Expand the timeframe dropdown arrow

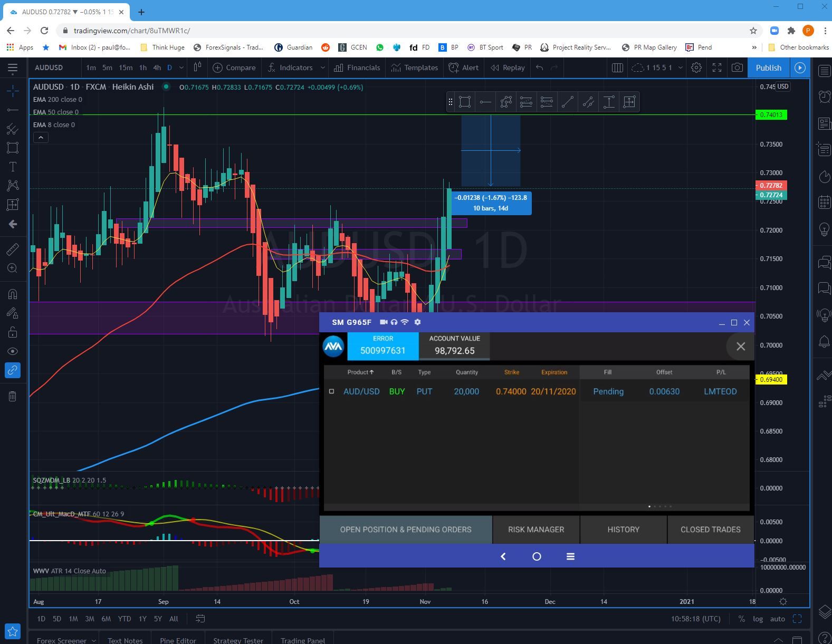point(181,68)
